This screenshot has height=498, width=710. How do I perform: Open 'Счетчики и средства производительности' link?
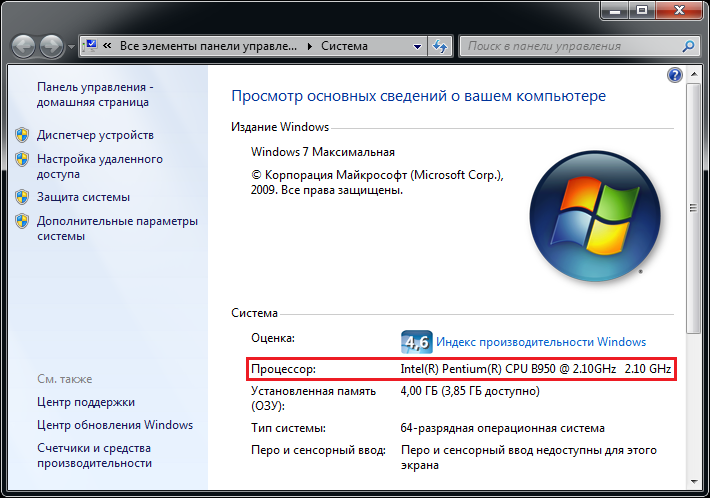click(94, 455)
